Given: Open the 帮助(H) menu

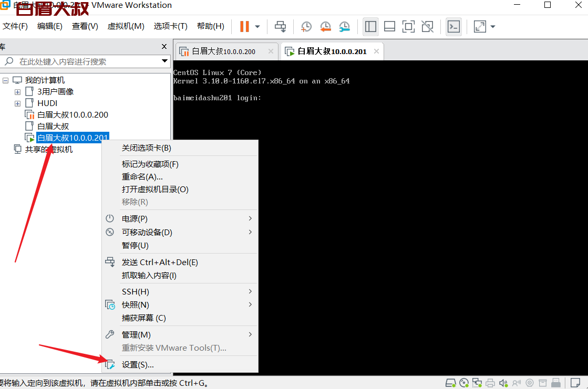Looking at the screenshot, I should pos(211,26).
